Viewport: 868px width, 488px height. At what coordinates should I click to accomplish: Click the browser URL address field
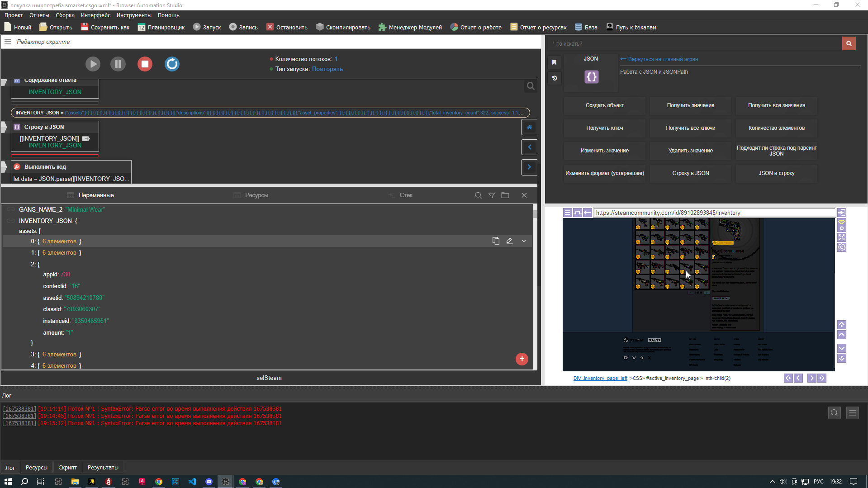[714, 213]
